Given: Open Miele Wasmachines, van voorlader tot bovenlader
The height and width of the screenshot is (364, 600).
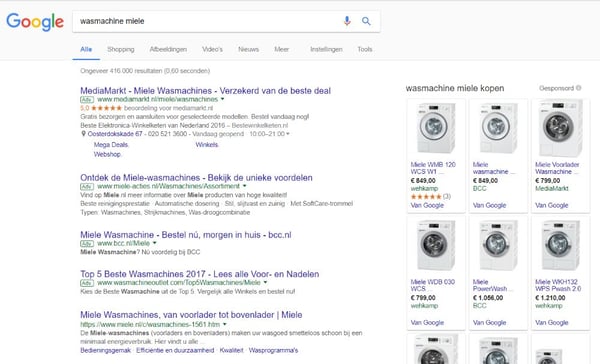Looking at the screenshot, I should tap(191, 315).
